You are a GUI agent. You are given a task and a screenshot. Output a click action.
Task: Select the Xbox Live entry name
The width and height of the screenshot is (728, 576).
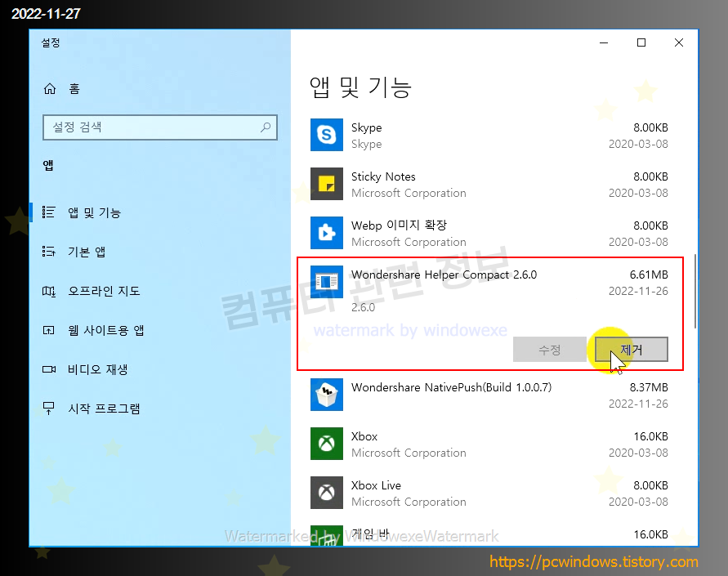[x=376, y=485]
